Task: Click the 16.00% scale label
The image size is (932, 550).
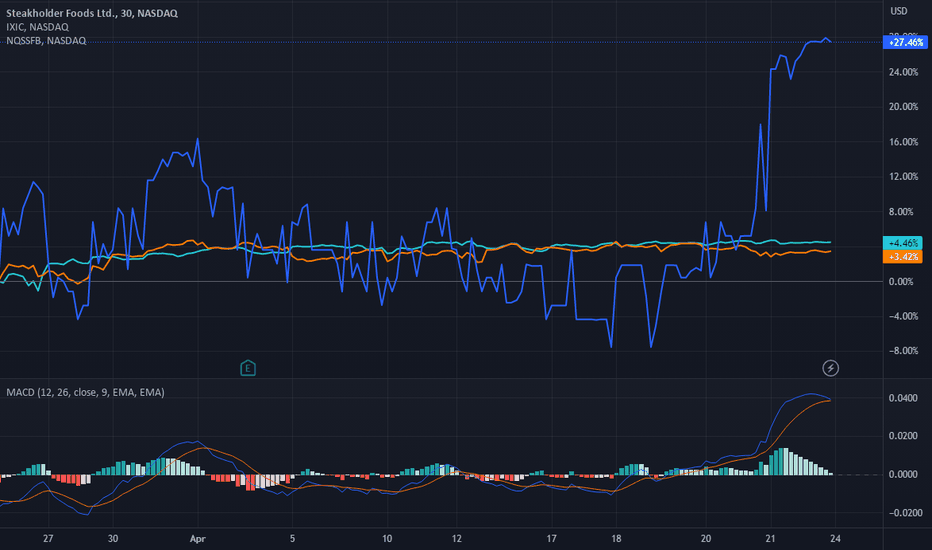Action: [903, 142]
